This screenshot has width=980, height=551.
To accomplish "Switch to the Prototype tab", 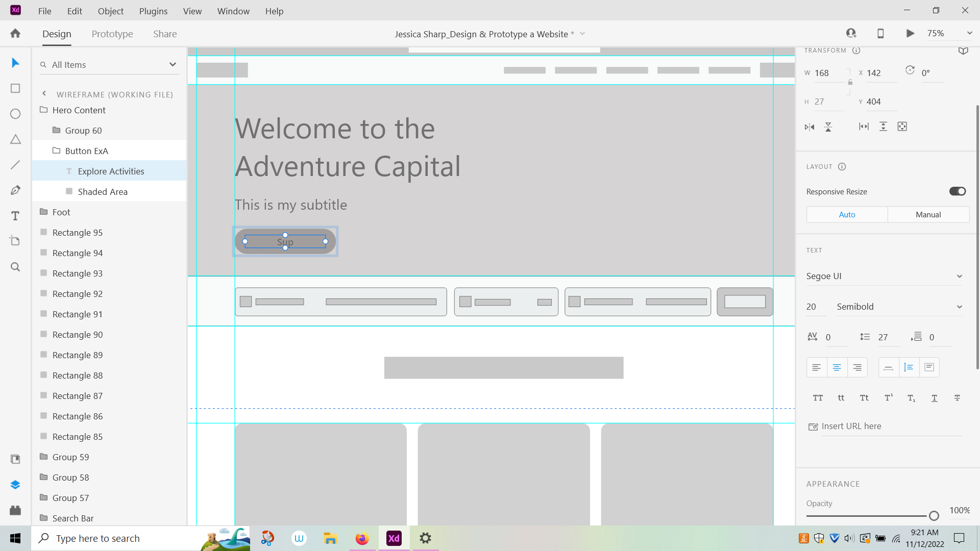I will (112, 34).
